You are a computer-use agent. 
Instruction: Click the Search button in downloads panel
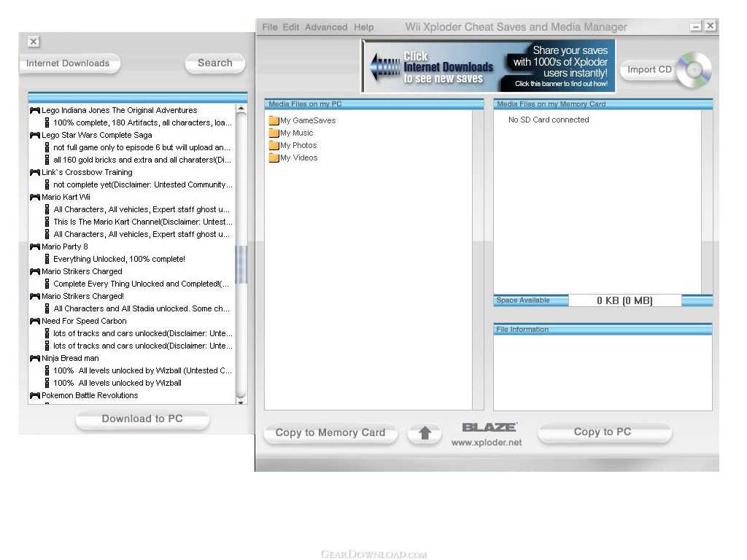[x=215, y=63]
